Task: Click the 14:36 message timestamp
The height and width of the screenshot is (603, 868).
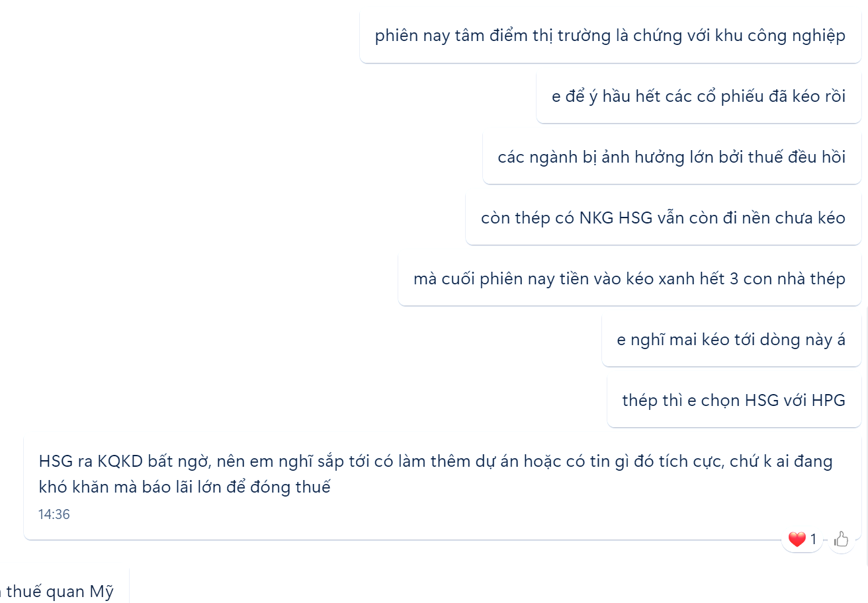Action: (x=54, y=514)
